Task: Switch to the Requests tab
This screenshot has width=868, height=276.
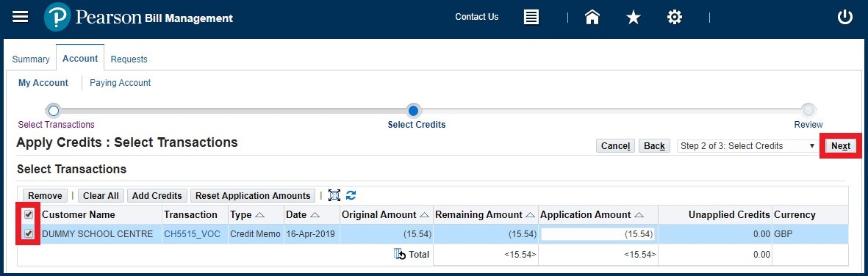Action: [x=129, y=59]
